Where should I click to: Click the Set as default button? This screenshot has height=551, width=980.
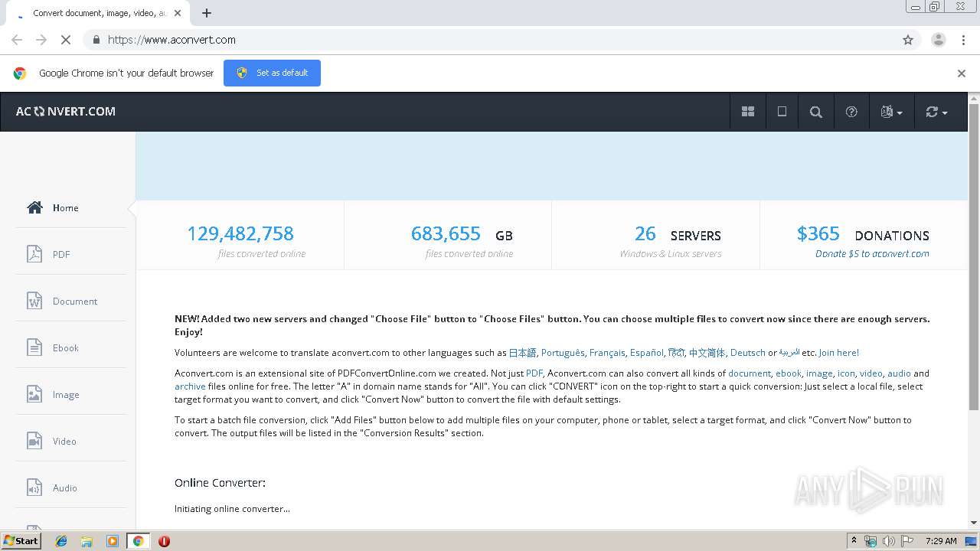(x=272, y=73)
